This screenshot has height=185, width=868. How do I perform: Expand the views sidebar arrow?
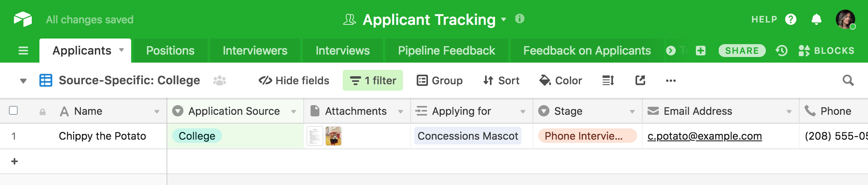pyautogui.click(x=23, y=81)
